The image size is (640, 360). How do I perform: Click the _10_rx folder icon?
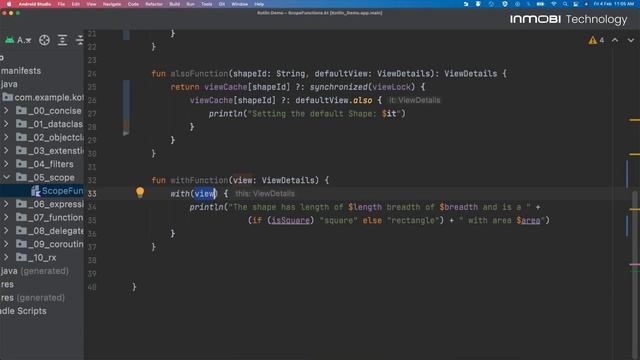coord(22,257)
